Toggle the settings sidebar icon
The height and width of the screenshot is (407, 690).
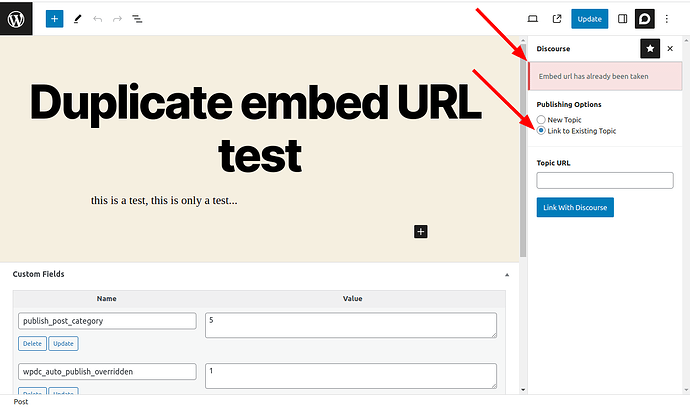point(622,19)
